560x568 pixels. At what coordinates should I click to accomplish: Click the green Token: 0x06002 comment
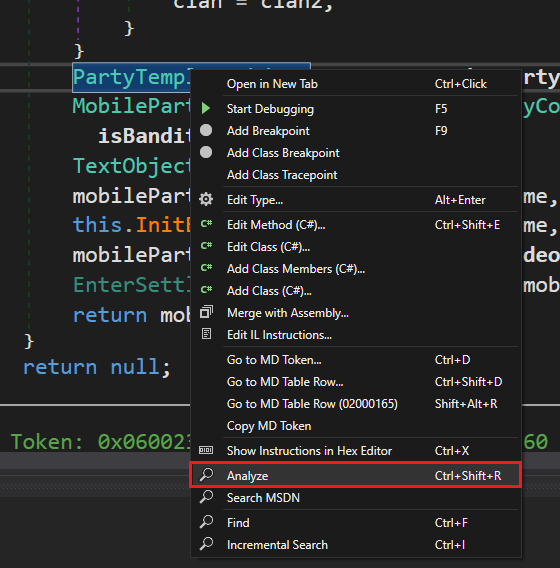[x=101, y=442]
